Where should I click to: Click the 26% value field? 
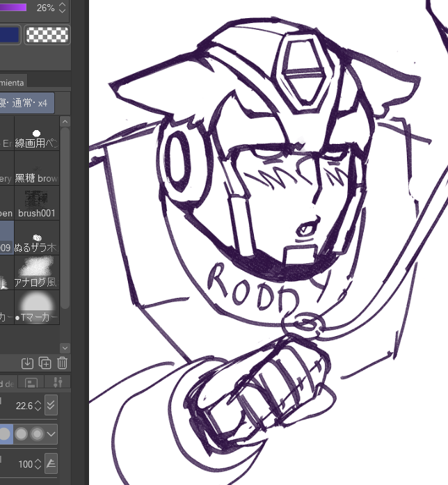(45, 8)
